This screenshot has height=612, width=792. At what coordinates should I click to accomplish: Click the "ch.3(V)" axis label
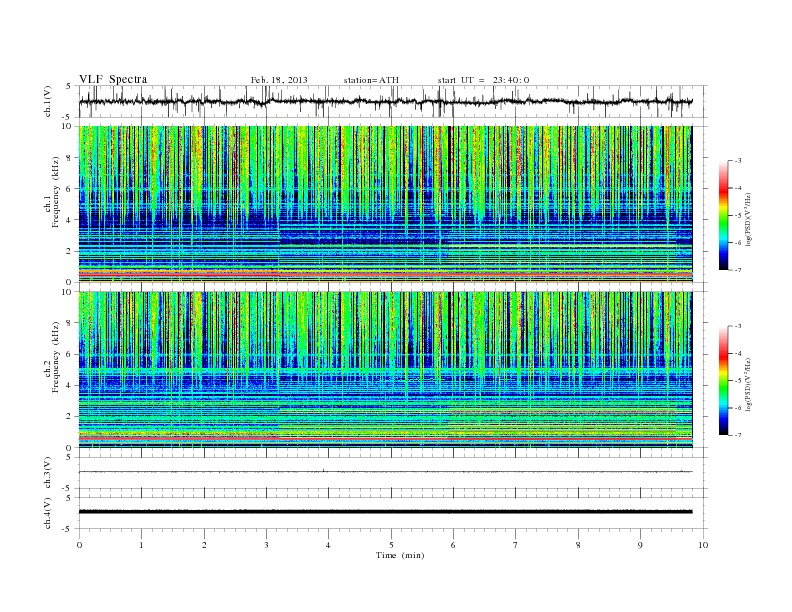48,473
